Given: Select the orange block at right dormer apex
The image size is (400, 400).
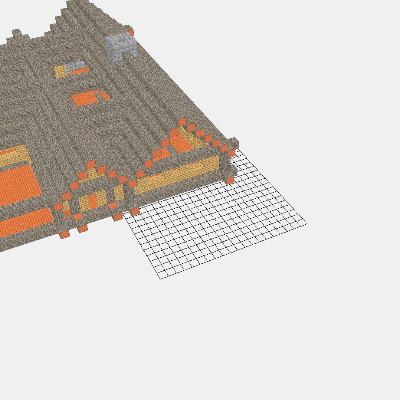Looking at the screenshot, I should pyautogui.click(x=182, y=122).
